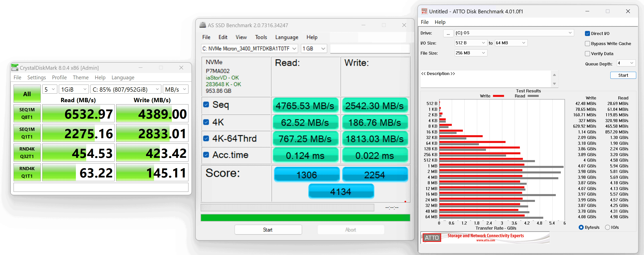This screenshot has height=255, width=644.
Task: Toggle the Acc.time checkbox in AS SSD
Action: coord(206,155)
